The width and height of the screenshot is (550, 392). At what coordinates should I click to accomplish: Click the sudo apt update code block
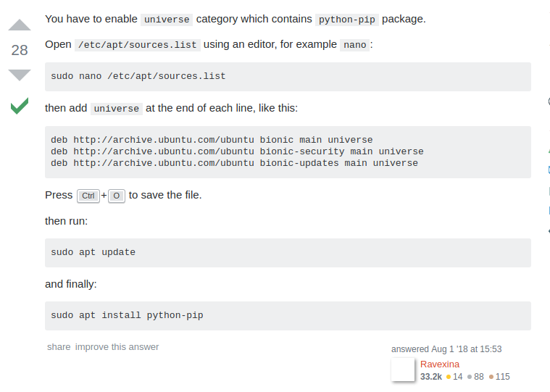pos(288,253)
